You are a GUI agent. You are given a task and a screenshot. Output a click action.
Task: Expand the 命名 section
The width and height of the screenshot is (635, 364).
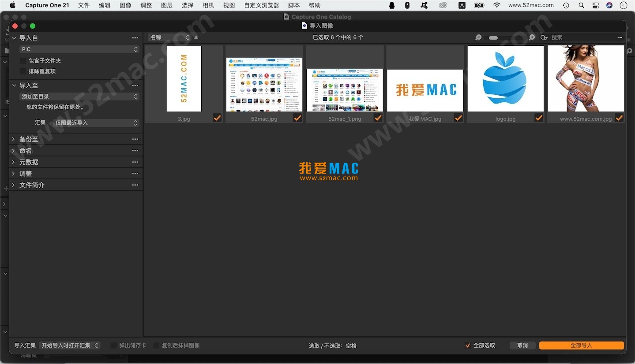(x=14, y=151)
